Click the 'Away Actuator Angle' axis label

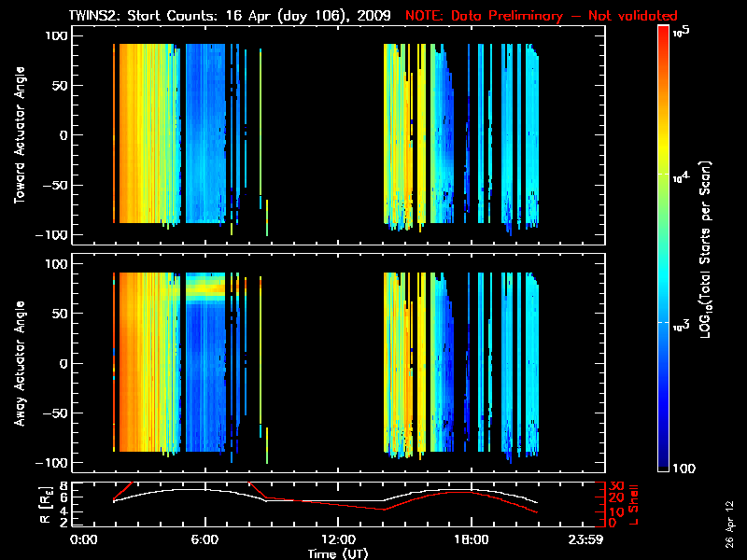(19, 364)
